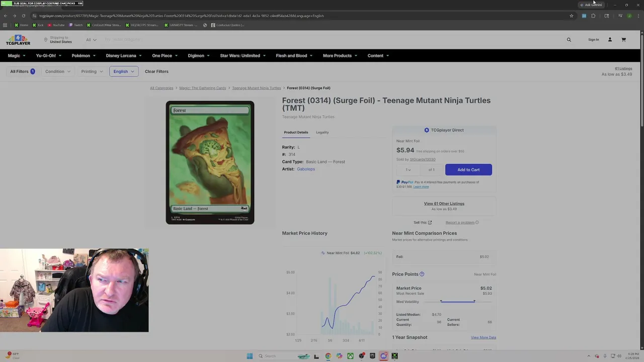Add the card to cart
The width and height of the screenshot is (644, 362).
(x=468, y=169)
